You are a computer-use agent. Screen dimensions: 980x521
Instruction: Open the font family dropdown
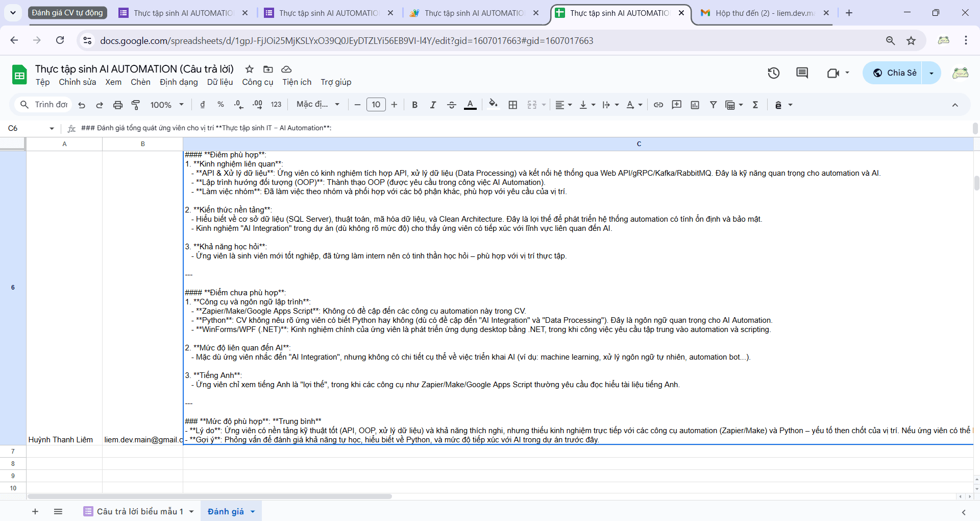tap(318, 105)
